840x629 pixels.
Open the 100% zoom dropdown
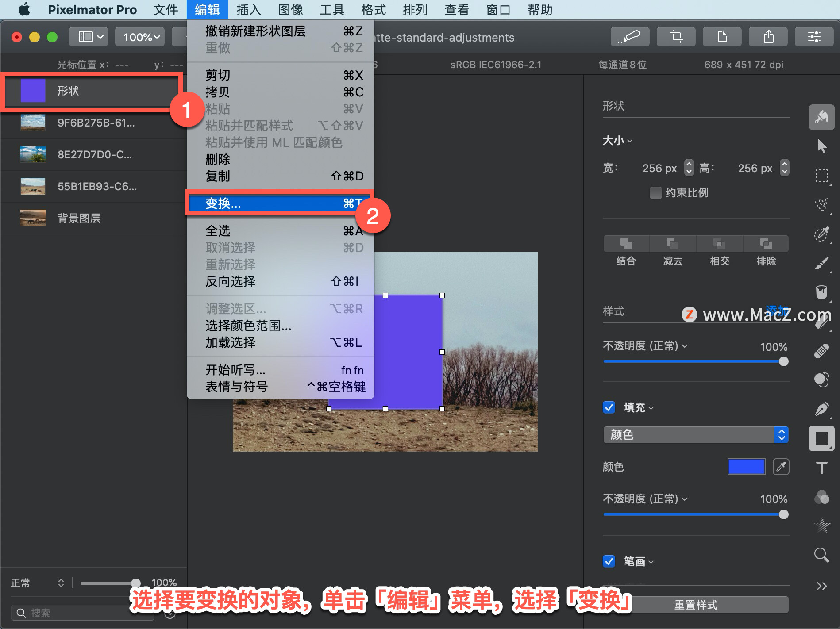click(x=140, y=37)
